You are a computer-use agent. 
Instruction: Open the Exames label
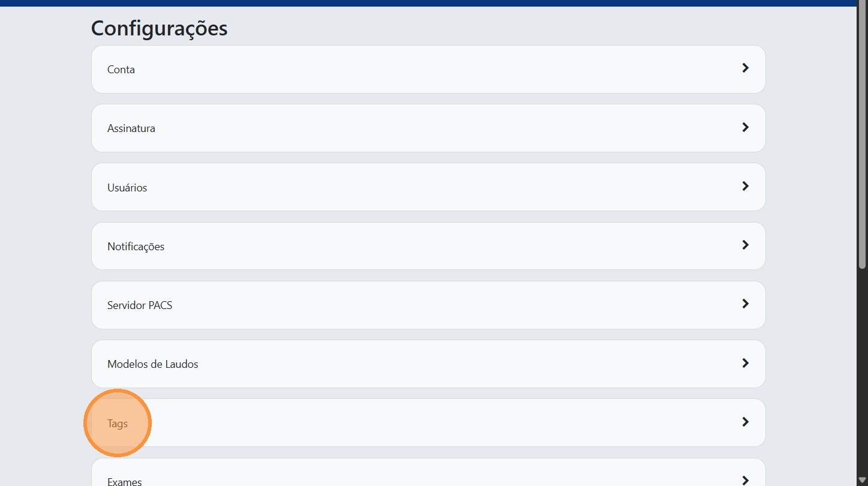(125, 481)
